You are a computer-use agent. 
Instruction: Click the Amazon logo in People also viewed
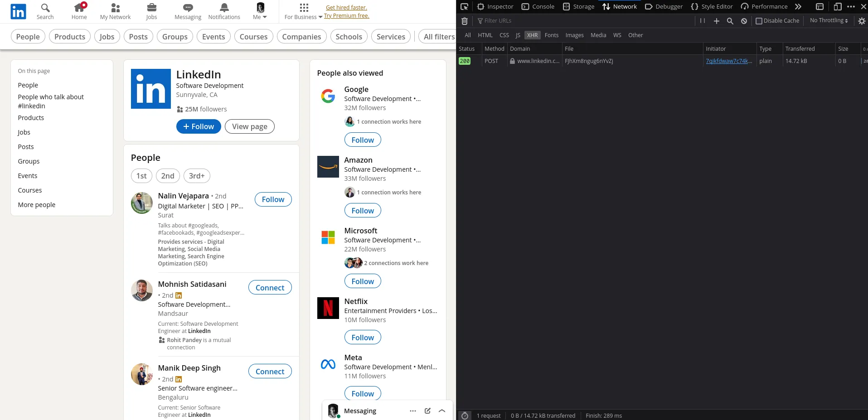[x=328, y=167]
